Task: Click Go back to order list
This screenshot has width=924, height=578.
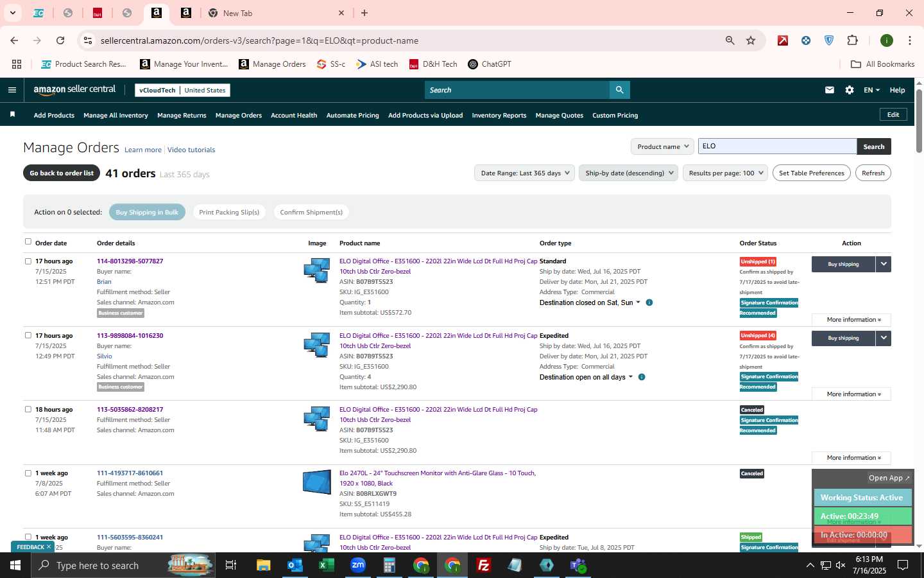Action: [x=62, y=173]
